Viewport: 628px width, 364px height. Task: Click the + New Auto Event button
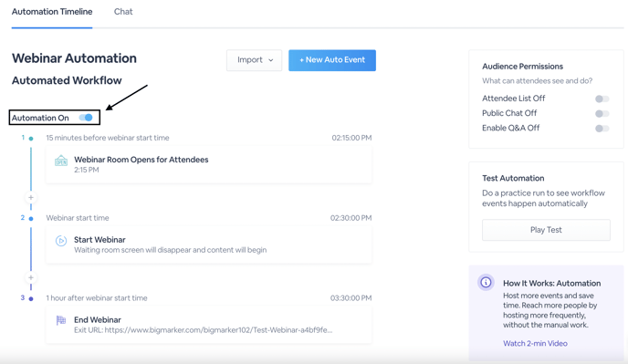[x=332, y=60]
